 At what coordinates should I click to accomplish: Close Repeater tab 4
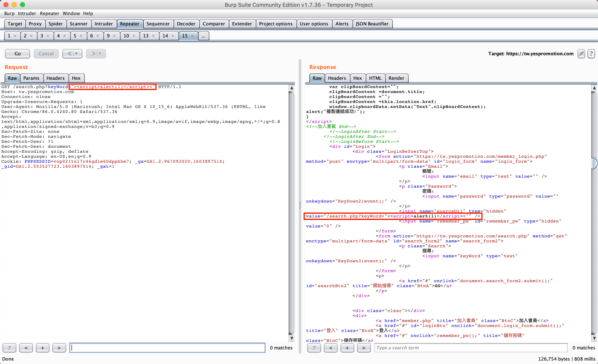point(65,36)
